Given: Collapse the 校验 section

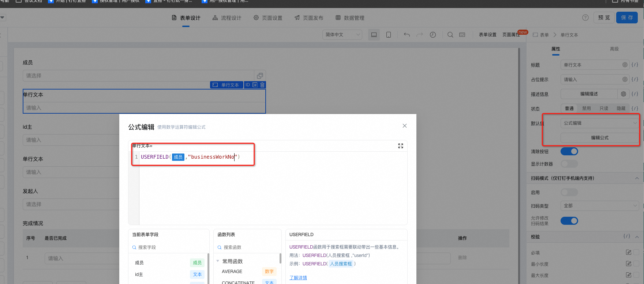Looking at the screenshot, I should click(x=637, y=237).
